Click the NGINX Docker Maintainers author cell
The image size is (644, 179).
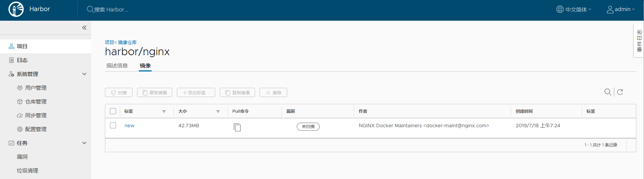(x=424, y=126)
